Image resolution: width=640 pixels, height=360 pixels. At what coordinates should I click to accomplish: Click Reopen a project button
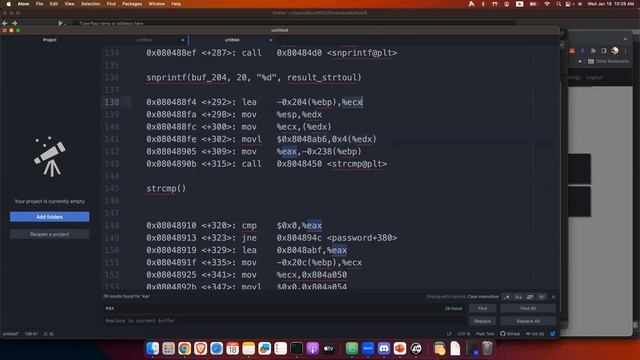point(49,234)
